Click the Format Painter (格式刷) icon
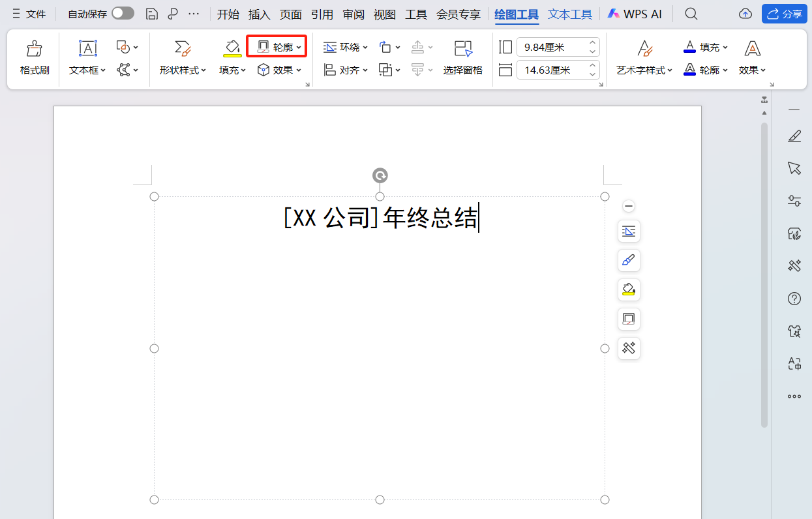The image size is (812, 519). click(33, 57)
